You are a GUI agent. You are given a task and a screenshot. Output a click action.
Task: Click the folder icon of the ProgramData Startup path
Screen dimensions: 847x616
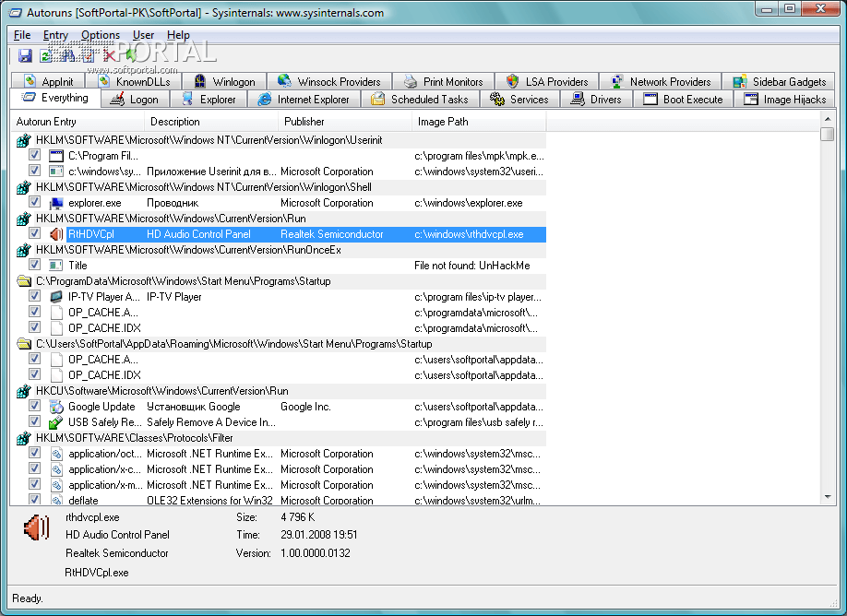click(x=23, y=281)
